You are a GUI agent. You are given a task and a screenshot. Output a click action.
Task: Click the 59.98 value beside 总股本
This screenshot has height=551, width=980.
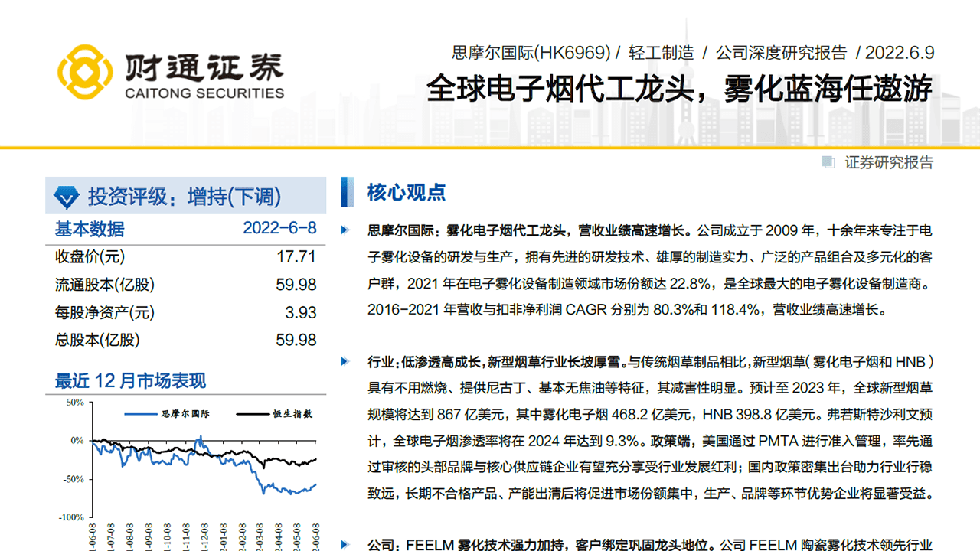pyautogui.click(x=296, y=340)
